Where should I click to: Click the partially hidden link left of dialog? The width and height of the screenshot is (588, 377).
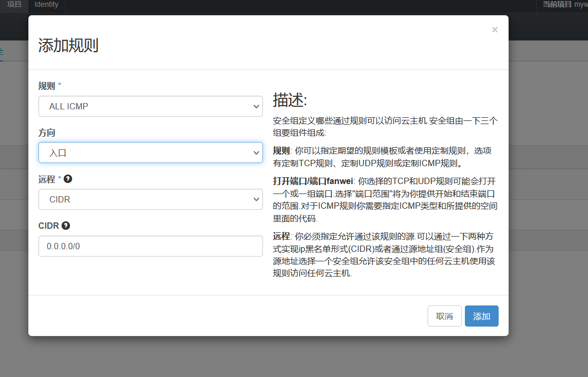click(x=2, y=52)
